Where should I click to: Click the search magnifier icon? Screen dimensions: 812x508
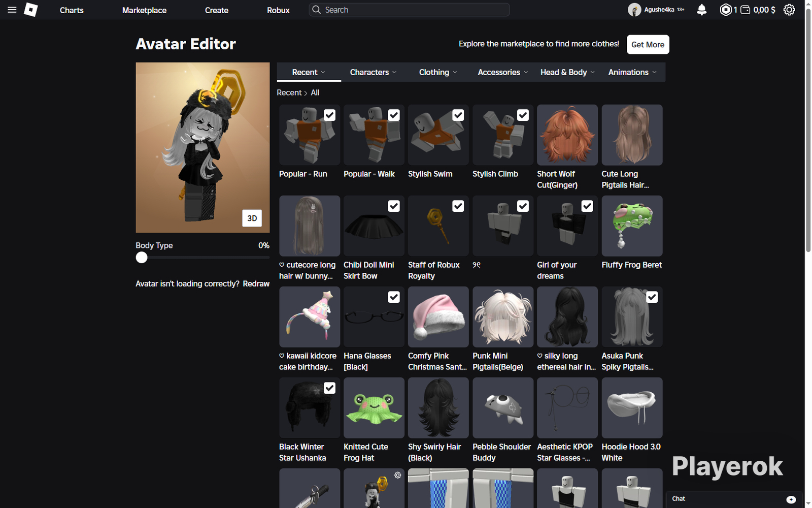click(316, 10)
